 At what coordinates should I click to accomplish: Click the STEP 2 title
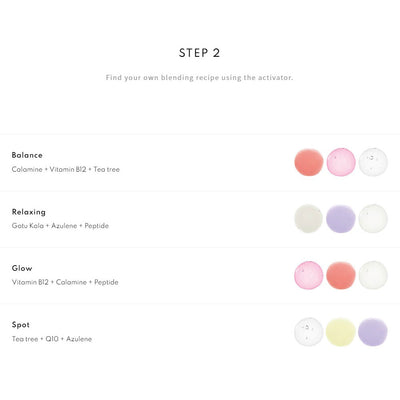pos(200,53)
